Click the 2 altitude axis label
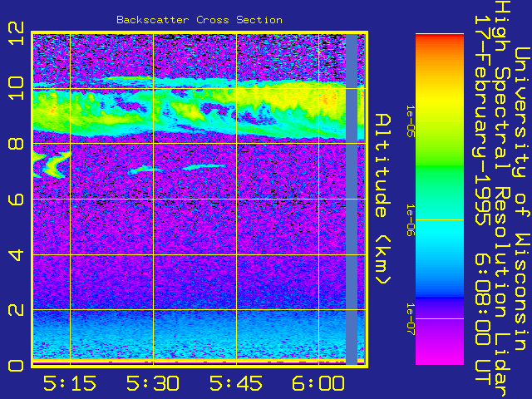Viewport: 532px width, 399px height. (17, 309)
